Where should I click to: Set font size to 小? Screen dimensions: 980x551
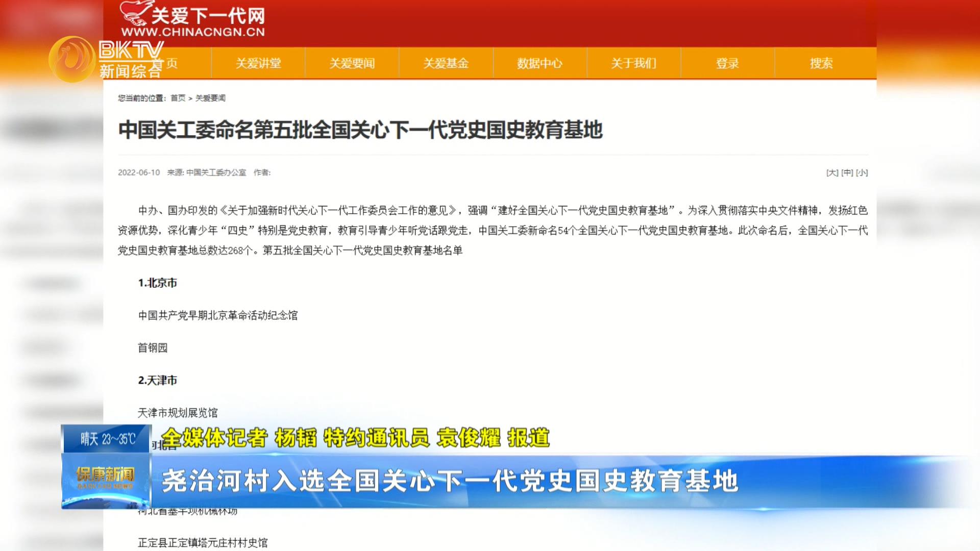[862, 172]
